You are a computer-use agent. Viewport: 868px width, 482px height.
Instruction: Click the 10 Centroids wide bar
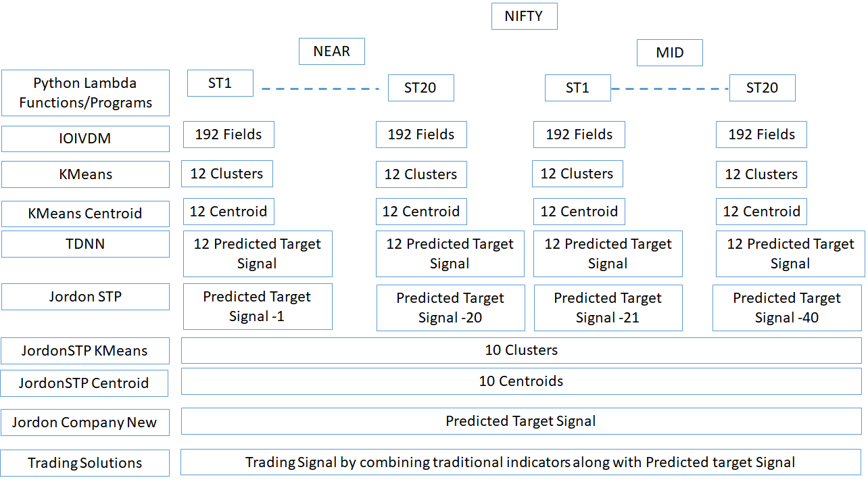click(x=521, y=381)
